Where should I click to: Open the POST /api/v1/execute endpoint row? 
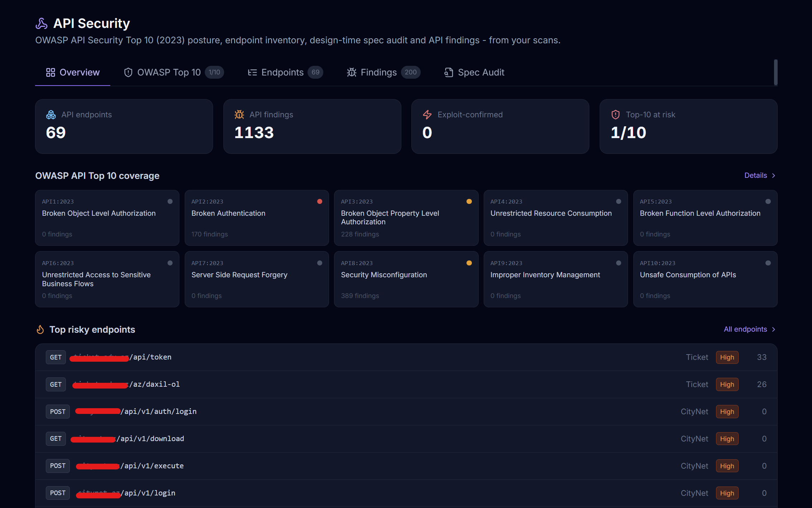[x=406, y=466]
